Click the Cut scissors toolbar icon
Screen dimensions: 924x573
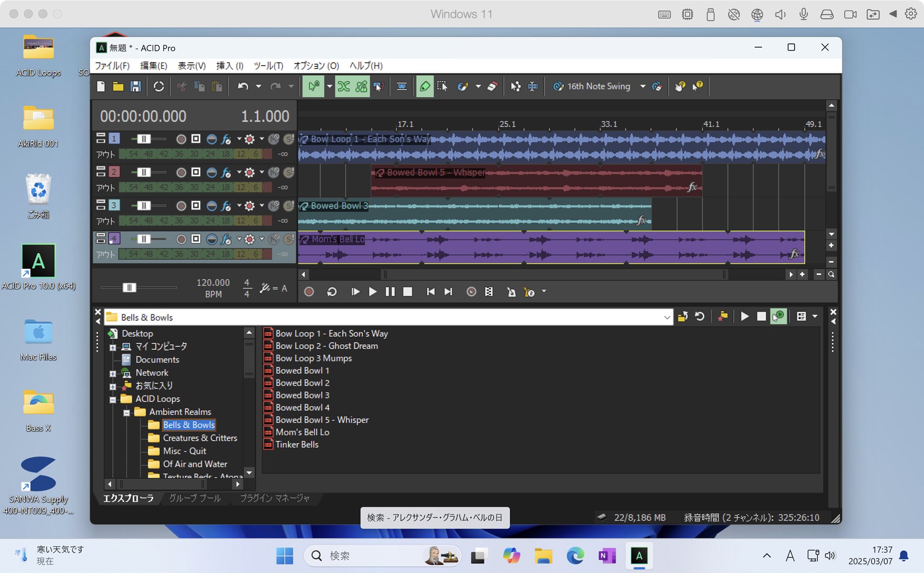[x=181, y=86]
